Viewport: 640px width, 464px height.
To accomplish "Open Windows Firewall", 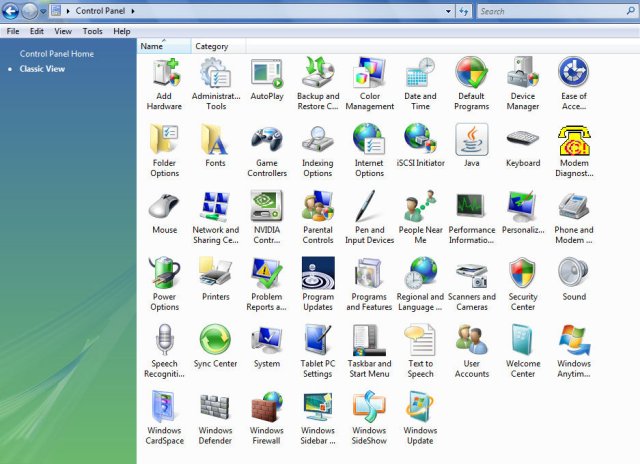I will pyautogui.click(x=267, y=419).
